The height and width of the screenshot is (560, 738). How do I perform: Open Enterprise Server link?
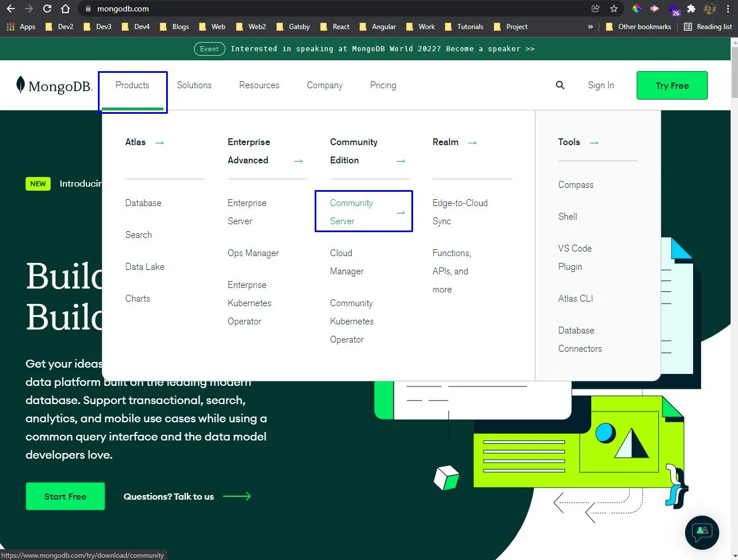point(247,212)
